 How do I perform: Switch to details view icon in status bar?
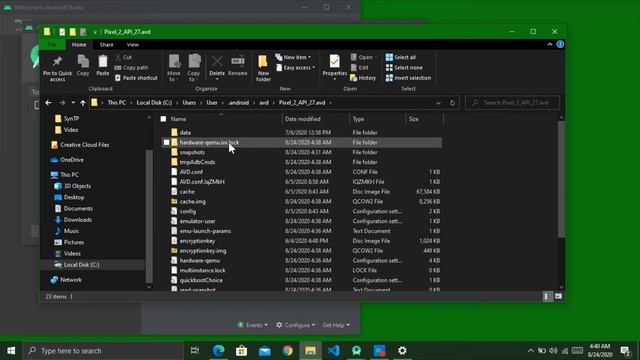[x=547, y=296]
